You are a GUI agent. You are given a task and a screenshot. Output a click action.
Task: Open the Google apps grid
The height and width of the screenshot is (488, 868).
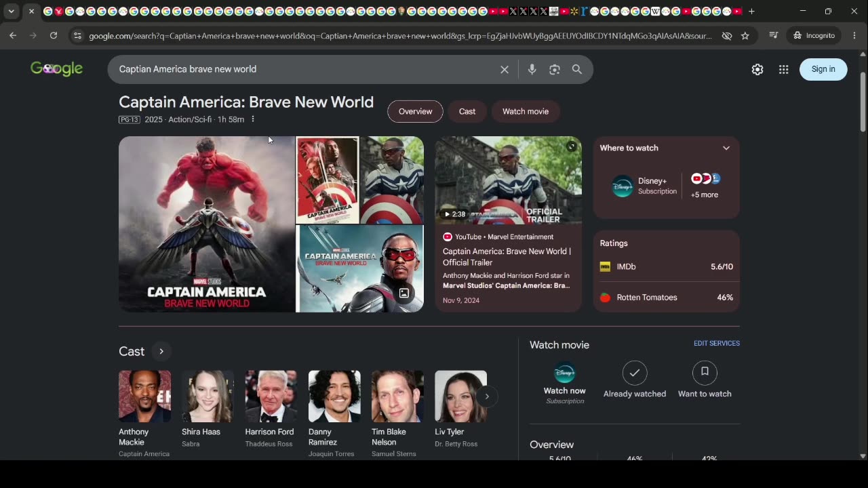(784, 69)
